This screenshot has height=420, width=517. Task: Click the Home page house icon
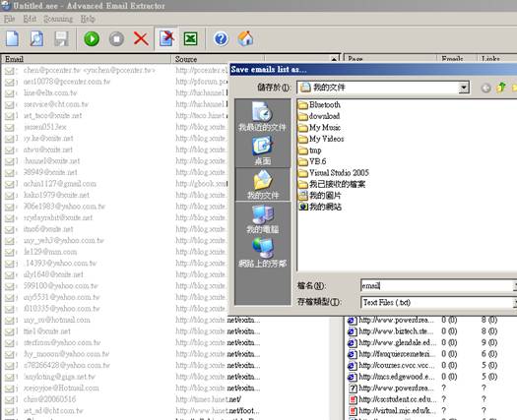pos(245,39)
